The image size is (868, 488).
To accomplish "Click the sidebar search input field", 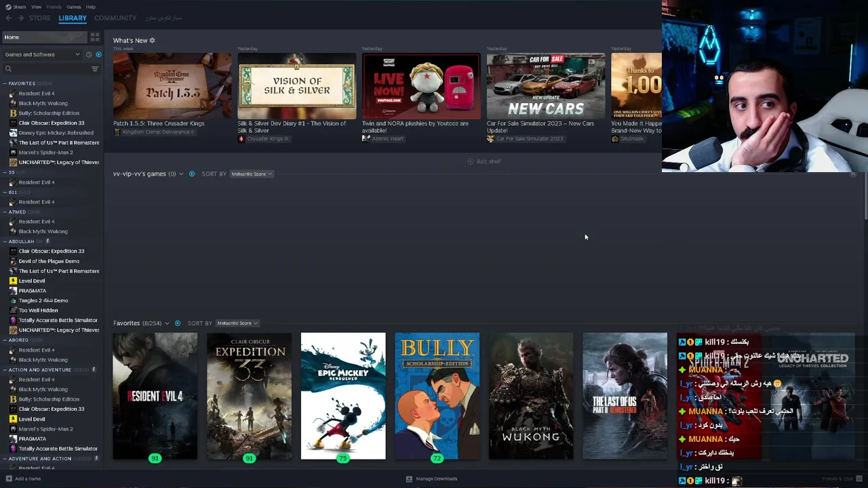I will 51,68.
